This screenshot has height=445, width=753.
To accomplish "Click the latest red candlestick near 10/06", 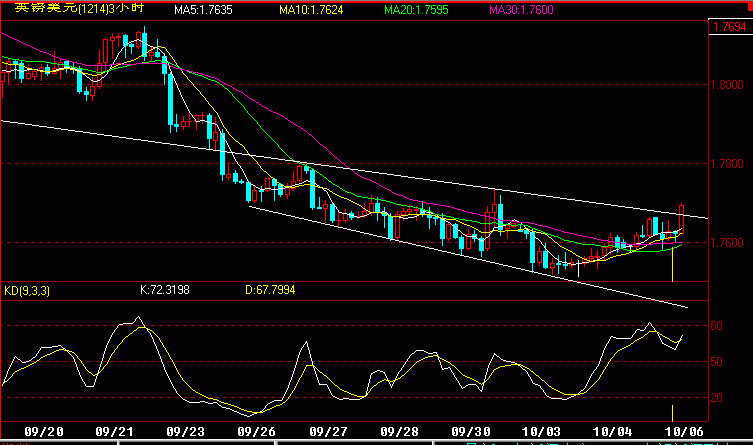I will tap(681, 219).
